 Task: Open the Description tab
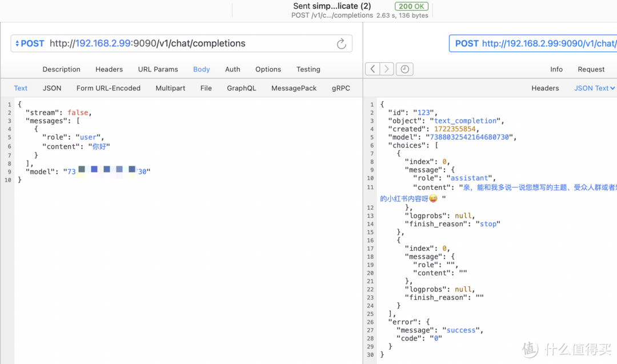click(x=61, y=69)
